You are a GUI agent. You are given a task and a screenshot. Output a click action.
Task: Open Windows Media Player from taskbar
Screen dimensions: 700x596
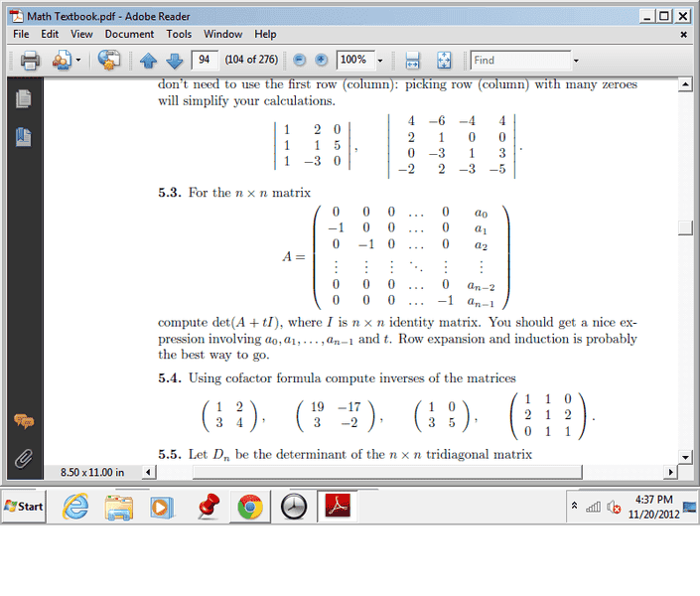coord(162,507)
